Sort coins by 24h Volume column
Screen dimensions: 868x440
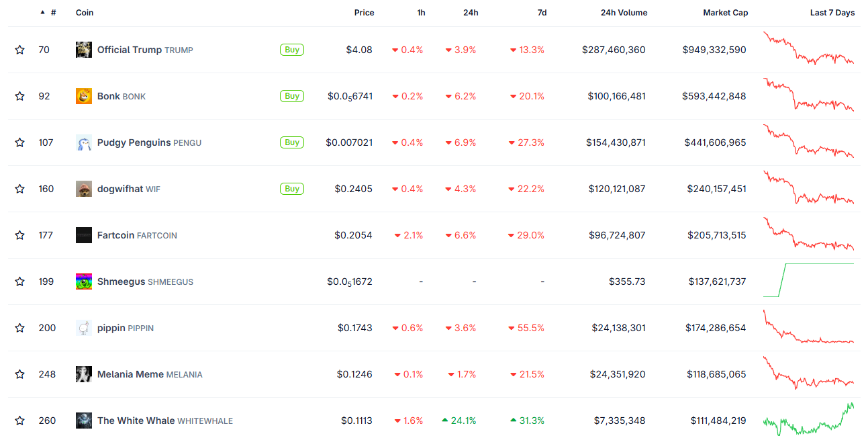624,13
